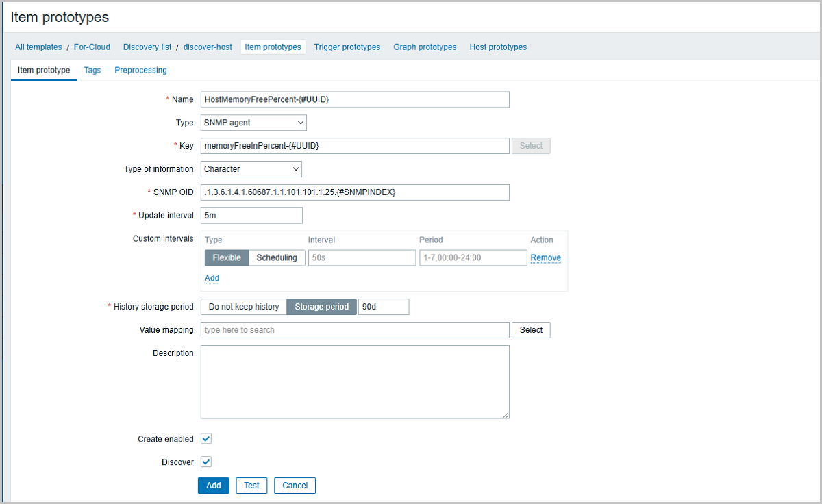Image resolution: width=822 pixels, height=504 pixels.
Task: Go to Trigger prototypes
Action: point(347,47)
